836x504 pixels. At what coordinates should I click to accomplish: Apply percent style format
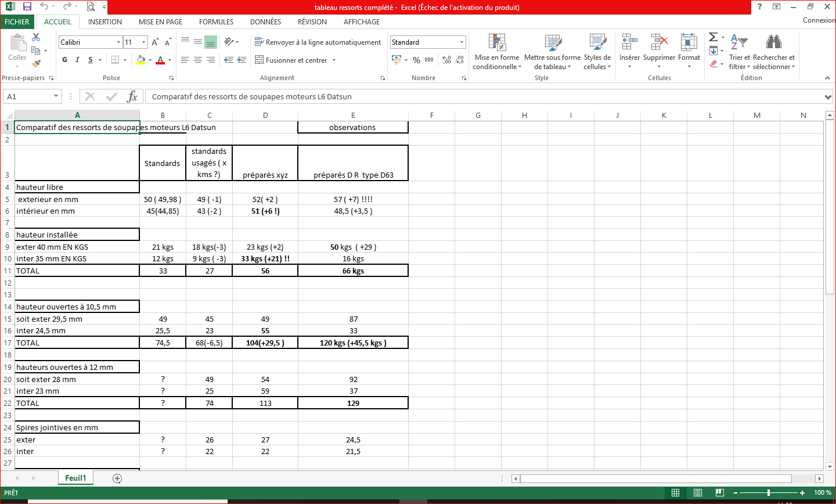(x=416, y=60)
